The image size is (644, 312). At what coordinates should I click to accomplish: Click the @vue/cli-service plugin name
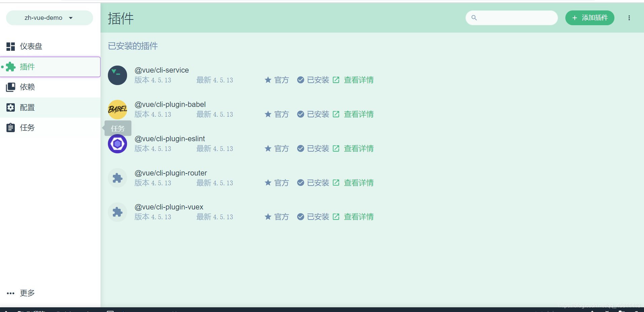tap(162, 70)
